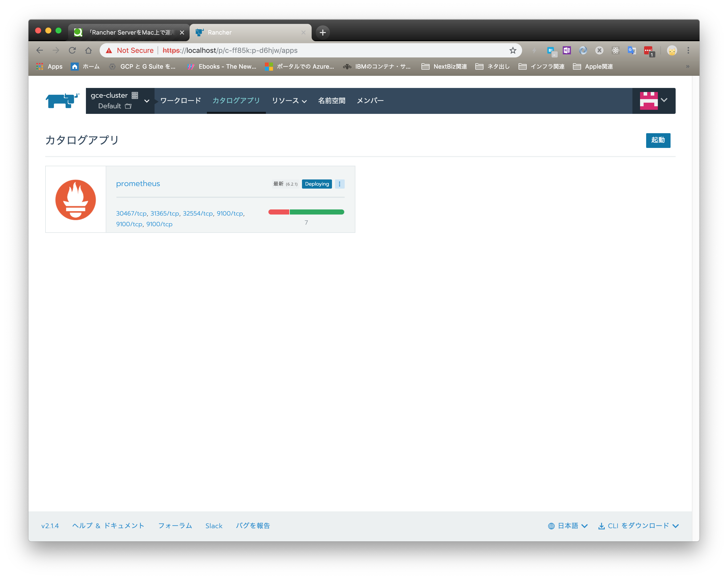Click the Not Secure warning icon

(109, 50)
